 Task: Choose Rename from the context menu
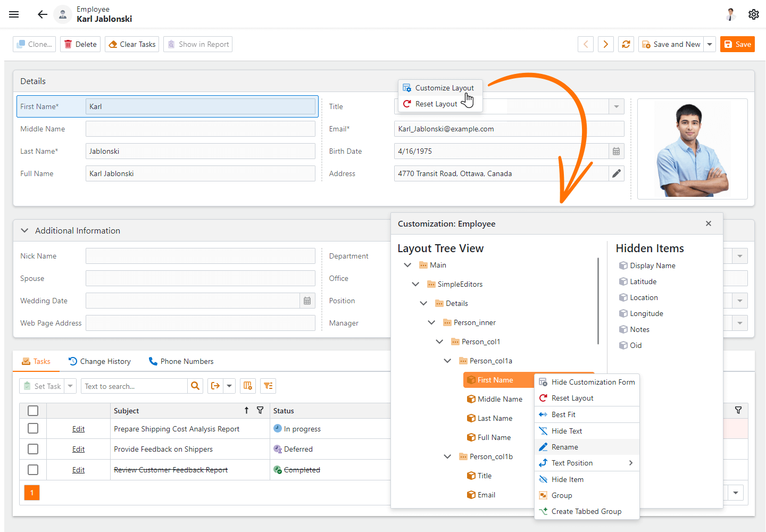click(x=565, y=447)
